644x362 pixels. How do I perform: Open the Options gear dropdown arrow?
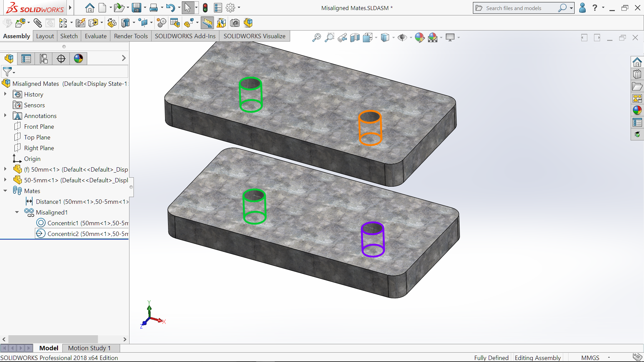click(x=239, y=8)
